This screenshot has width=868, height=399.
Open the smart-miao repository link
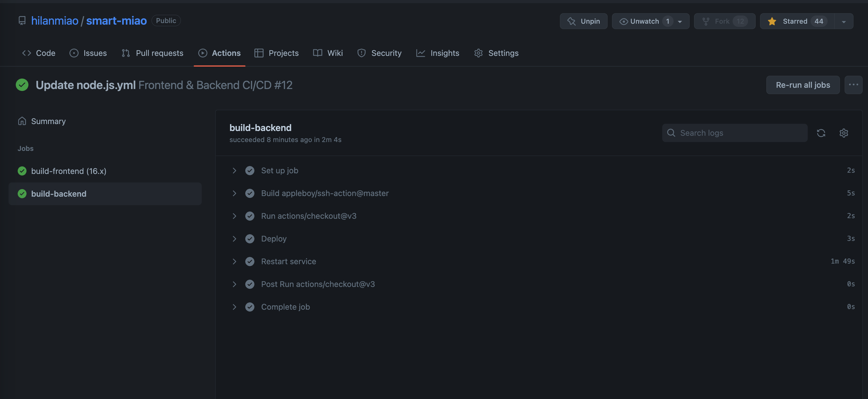tap(116, 21)
